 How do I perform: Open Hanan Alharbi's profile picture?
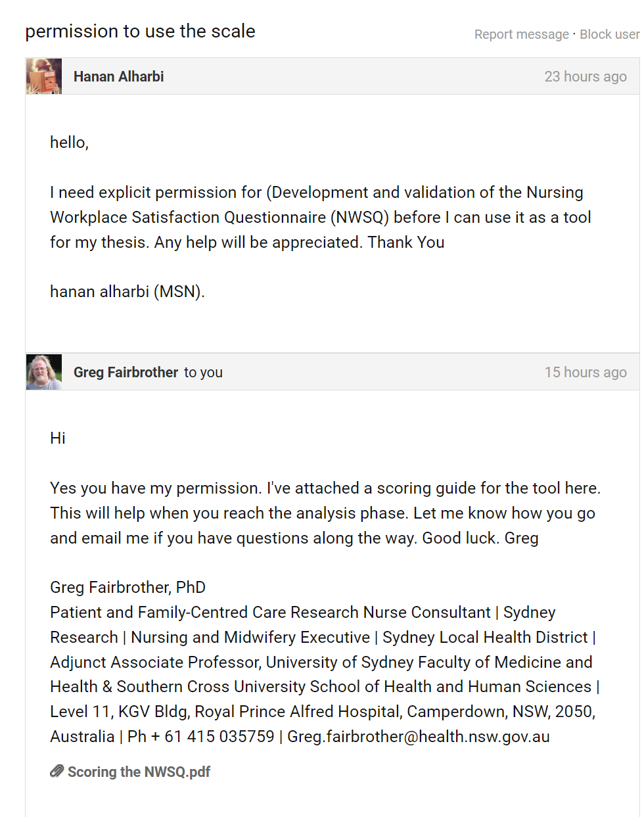(x=44, y=76)
